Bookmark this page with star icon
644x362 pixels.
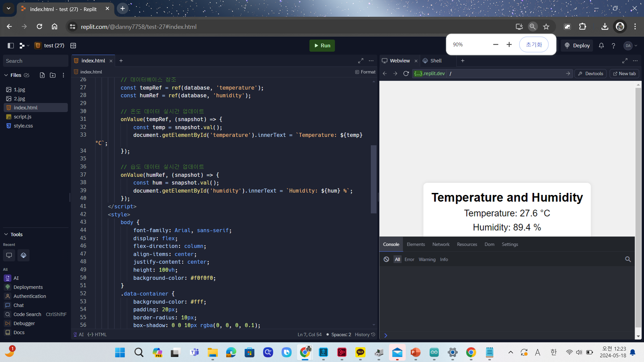pos(546,27)
